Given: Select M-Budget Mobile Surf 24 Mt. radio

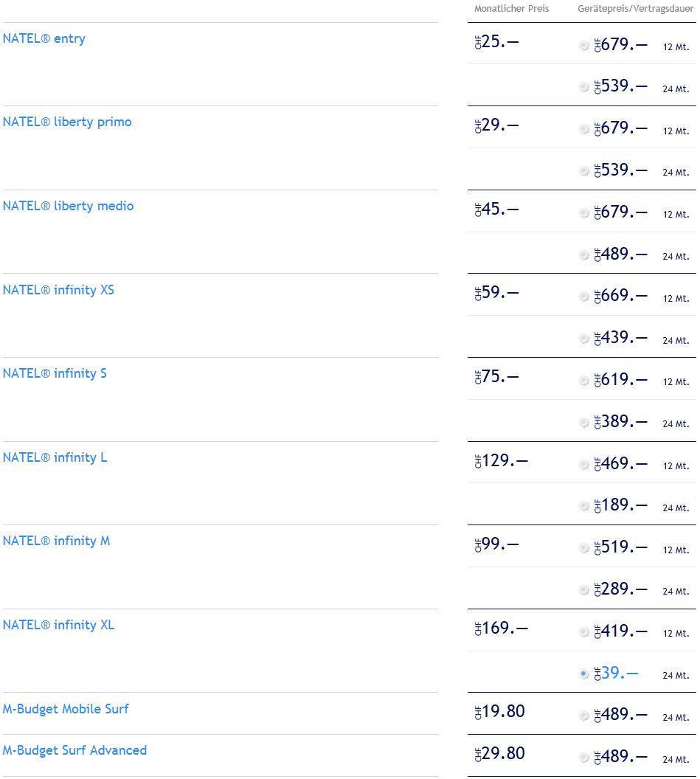Looking at the screenshot, I should 584,716.
